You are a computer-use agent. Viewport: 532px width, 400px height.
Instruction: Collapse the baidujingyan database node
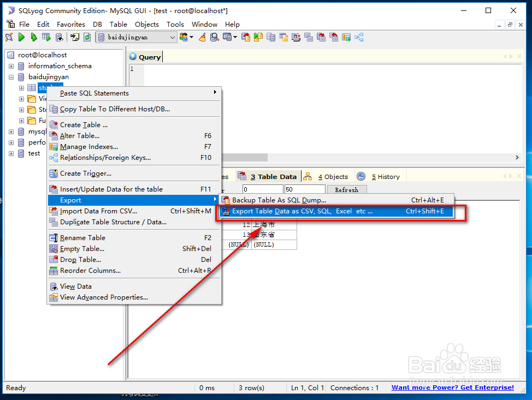coord(11,77)
